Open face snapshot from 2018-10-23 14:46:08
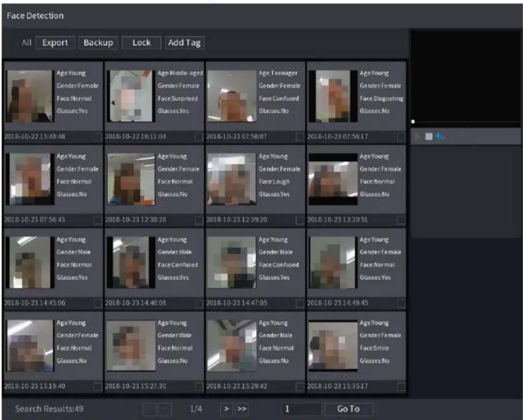 (x=130, y=262)
